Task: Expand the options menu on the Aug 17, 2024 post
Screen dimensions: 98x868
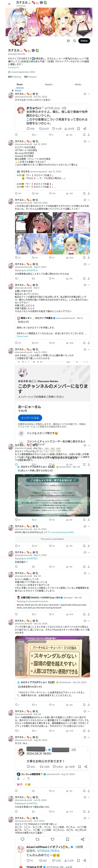Action: pos(89,264)
